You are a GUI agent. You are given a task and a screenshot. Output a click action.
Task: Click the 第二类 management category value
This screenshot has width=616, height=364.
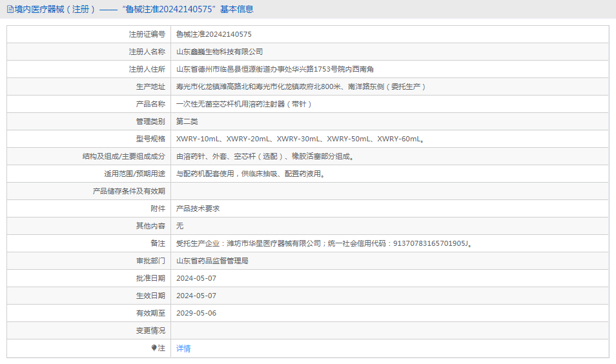187,121
